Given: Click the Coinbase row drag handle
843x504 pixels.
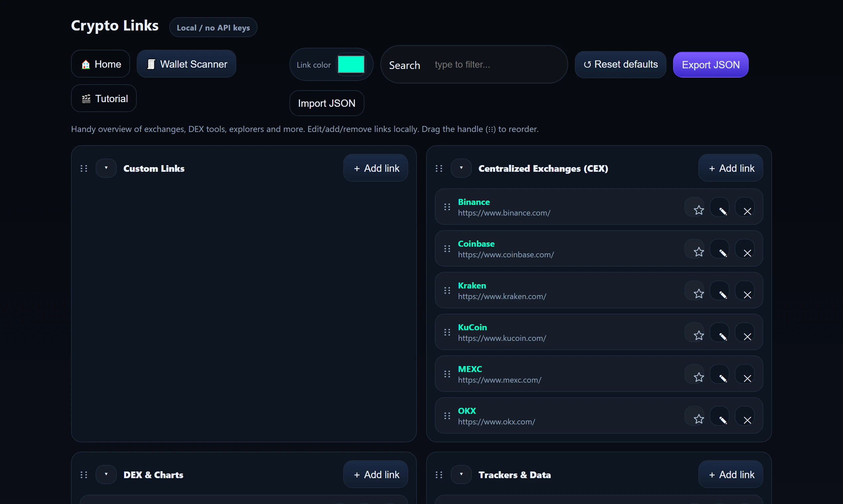Looking at the screenshot, I should coord(447,249).
